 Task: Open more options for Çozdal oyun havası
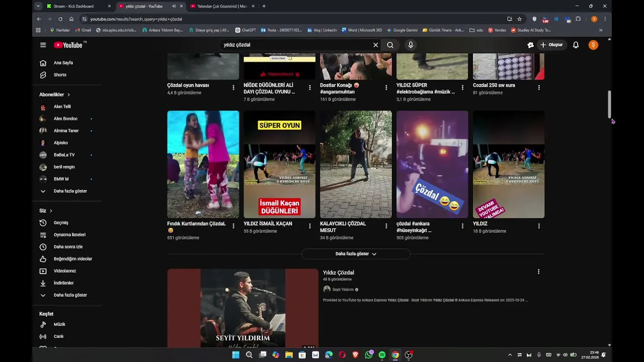click(233, 87)
